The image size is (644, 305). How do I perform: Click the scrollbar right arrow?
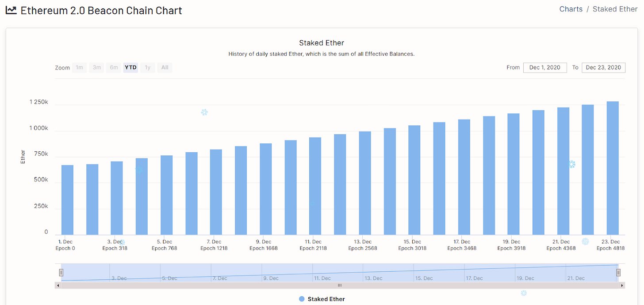pyautogui.click(x=622, y=286)
